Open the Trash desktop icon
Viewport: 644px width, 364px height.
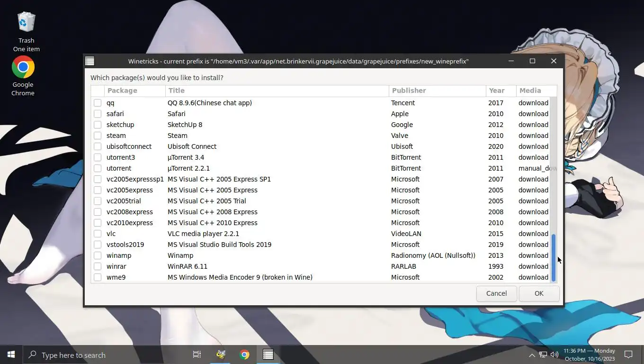coord(26,32)
